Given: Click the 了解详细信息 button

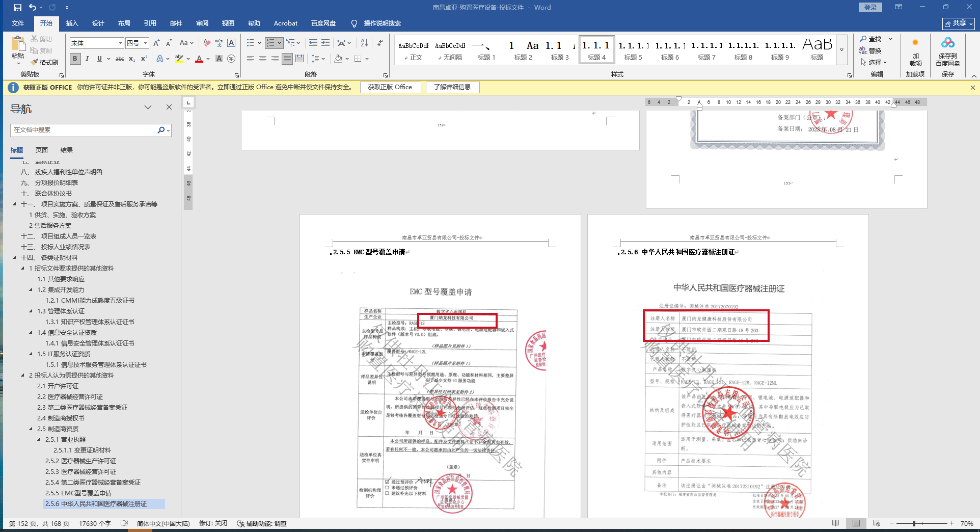Looking at the screenshot, I should [x=452, y=87].
